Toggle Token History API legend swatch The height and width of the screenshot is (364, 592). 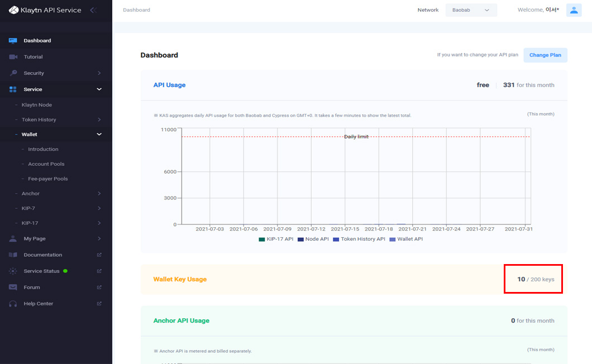pyautogui.click(x=336, y=240)
